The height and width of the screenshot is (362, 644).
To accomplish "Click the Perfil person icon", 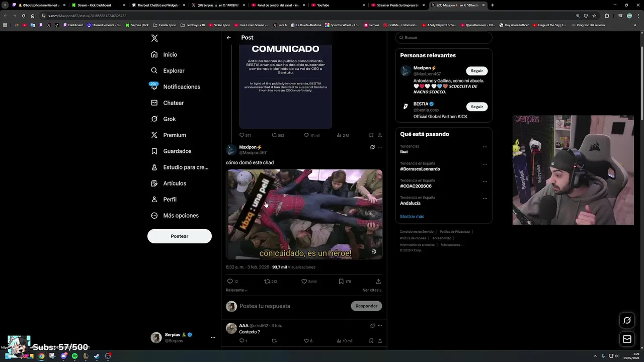I will pyautogui.click(x=154, y=199).
